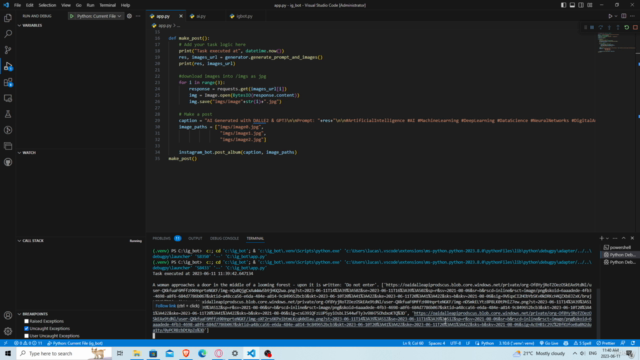Open the Extensions view in activity bar
The height and width of the screenshot is (360, 640).
click(8, 82)
